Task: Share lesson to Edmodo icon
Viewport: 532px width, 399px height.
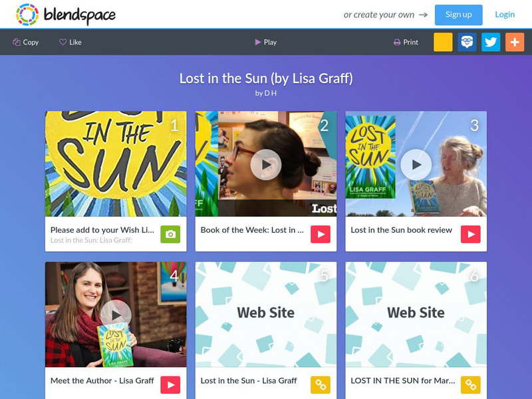Action: click(467, 42)
